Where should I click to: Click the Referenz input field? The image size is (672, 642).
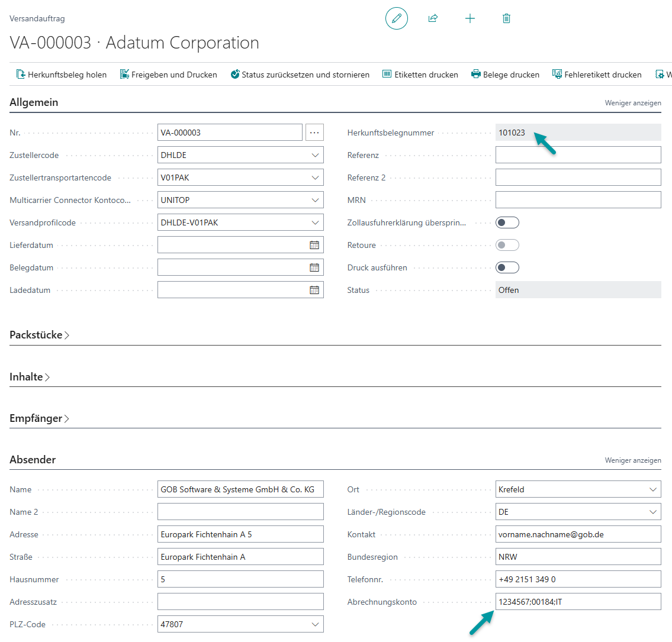[x=578, y=155]
